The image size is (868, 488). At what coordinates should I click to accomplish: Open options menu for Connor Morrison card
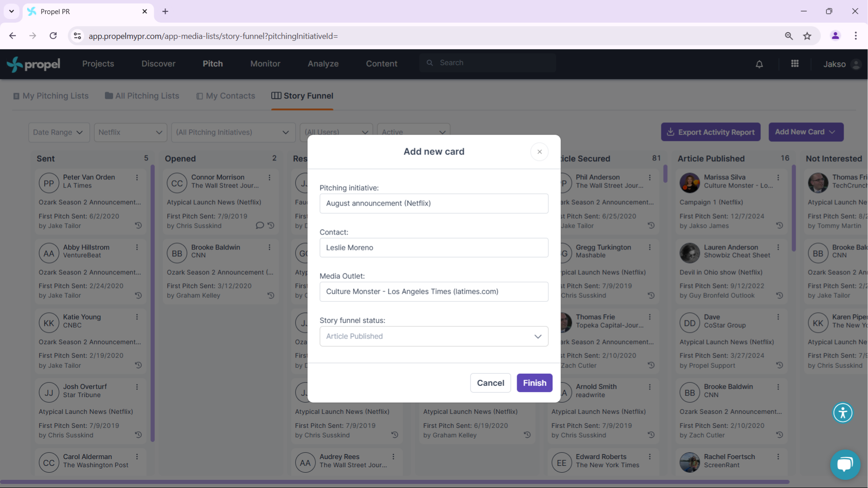[x=269, y=178]
